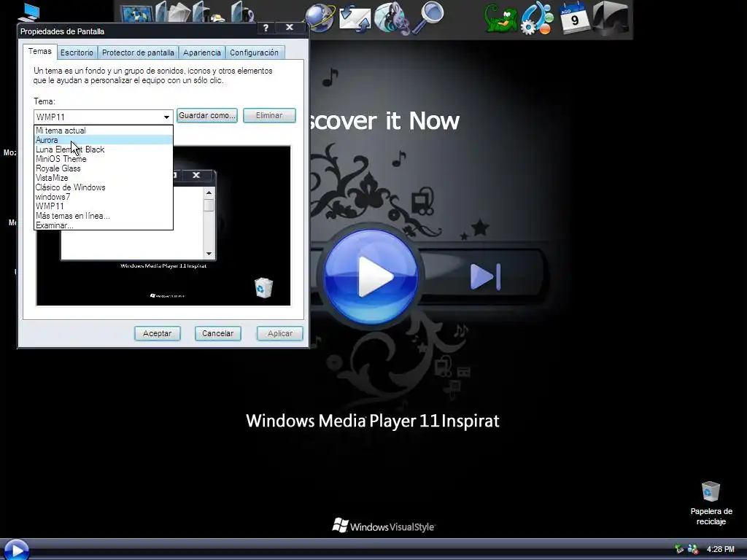Click the Guardar como... button
Screen dimensions: 747x560
(x=206, y=115)
